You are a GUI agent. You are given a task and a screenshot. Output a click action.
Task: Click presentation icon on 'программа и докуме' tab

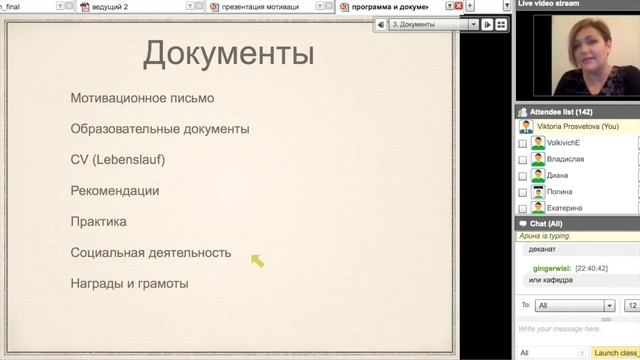point(344,7)
